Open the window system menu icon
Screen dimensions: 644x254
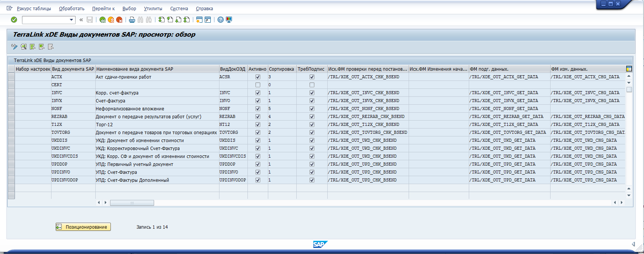(x=9, y=8)
